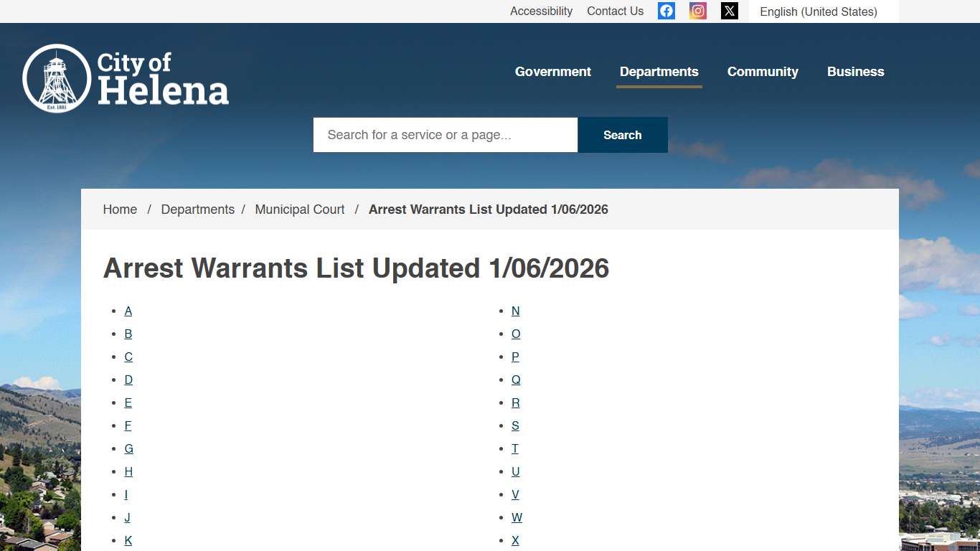Open the Contact Us page
Viewport: 980px width, 551px height.
615,11
